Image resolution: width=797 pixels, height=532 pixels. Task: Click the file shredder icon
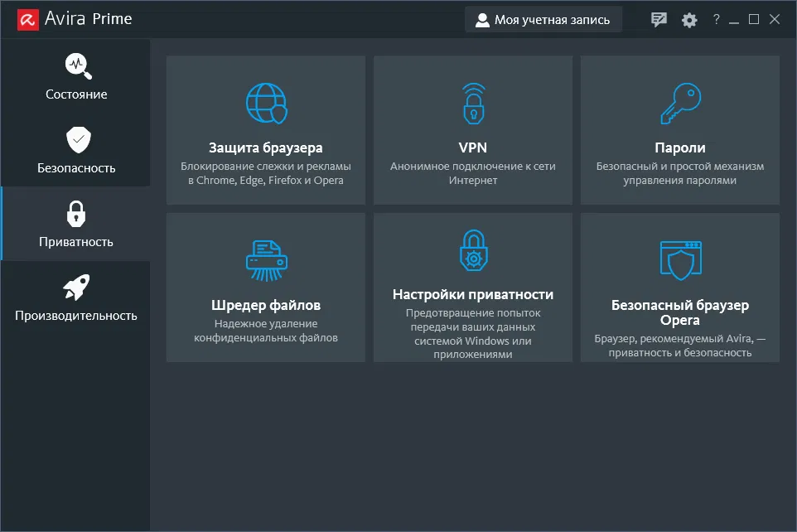pos(266,261)
